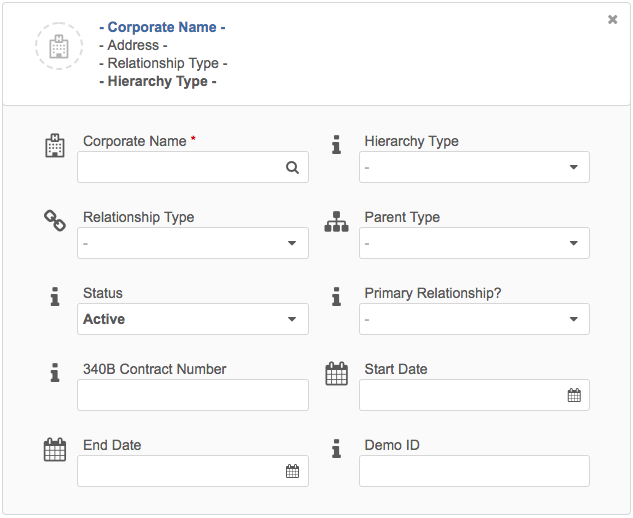Viewport: 633px width, 518px height.
Task: Close the dialog with the X button
Action: tap(612, 19)
